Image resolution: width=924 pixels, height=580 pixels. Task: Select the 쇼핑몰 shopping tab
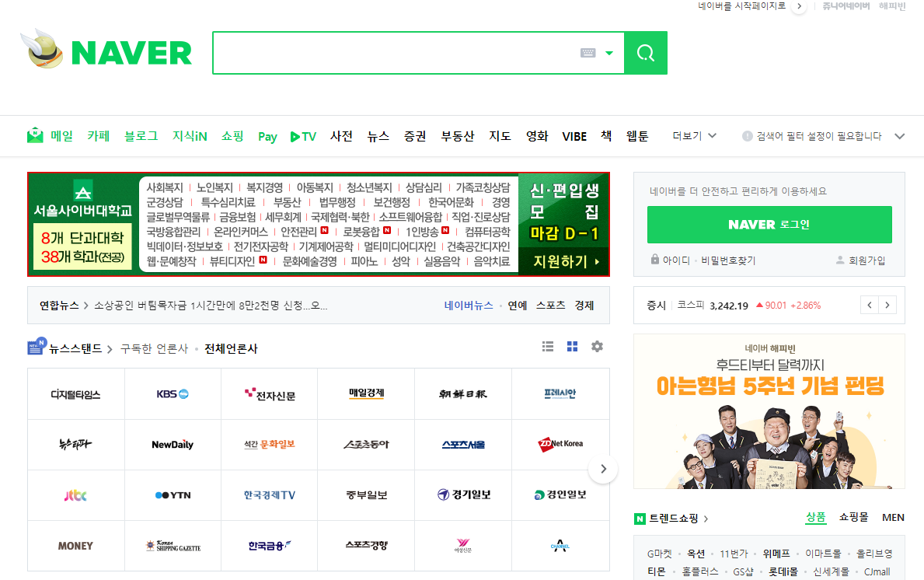click(x=854, y=518)
